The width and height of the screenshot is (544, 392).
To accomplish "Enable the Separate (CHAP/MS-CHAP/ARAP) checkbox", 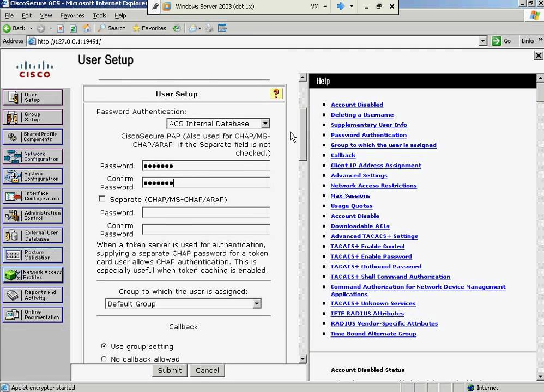I will (101, 199).
